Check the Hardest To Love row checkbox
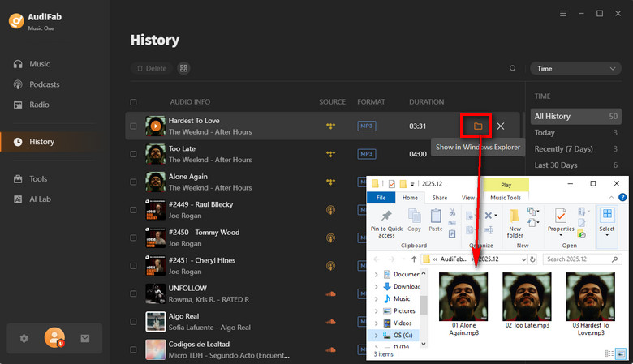This screenshot has width=633, height=364. (133, 126)
